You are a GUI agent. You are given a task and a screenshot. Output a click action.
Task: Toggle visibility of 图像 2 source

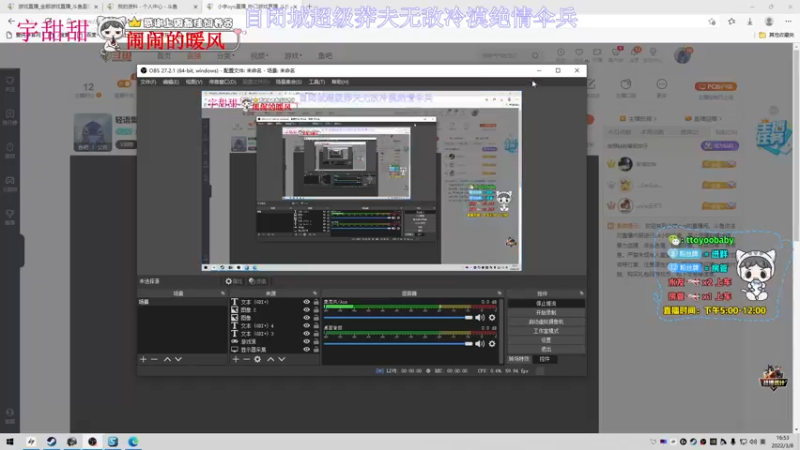306,310
